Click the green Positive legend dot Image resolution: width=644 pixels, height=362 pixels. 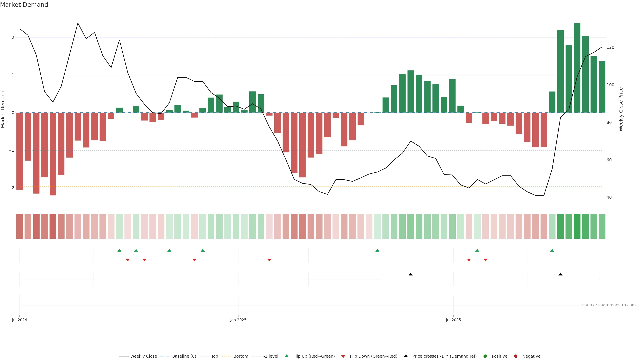pos(485,356)
